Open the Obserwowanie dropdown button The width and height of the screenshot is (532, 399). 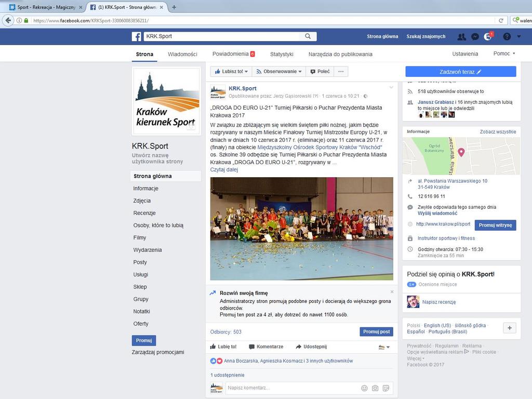279,72
